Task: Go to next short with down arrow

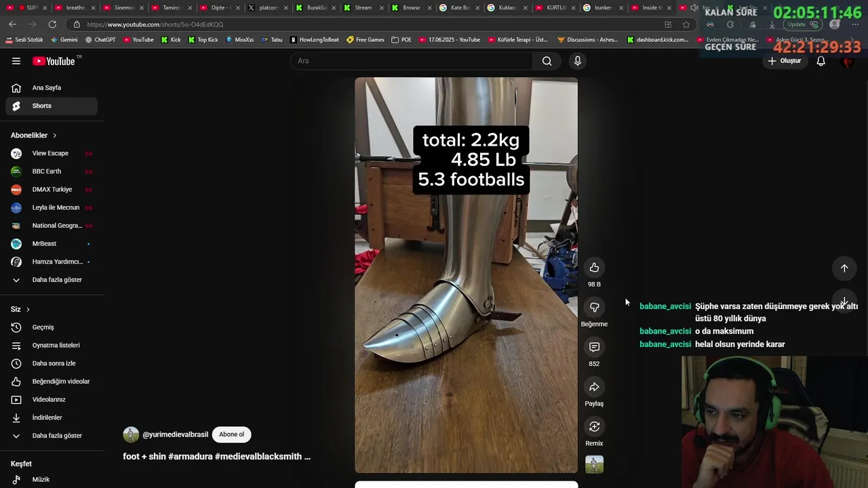Action: tap(844, 302)
